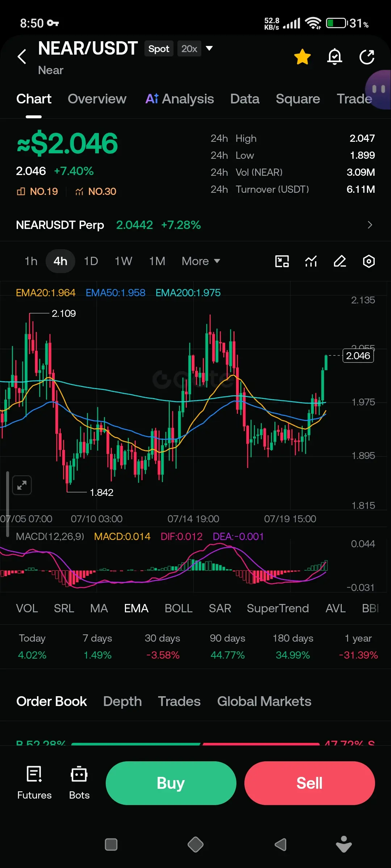Switch to the Trades tab

pyautogui.click(x=179, y=701)
